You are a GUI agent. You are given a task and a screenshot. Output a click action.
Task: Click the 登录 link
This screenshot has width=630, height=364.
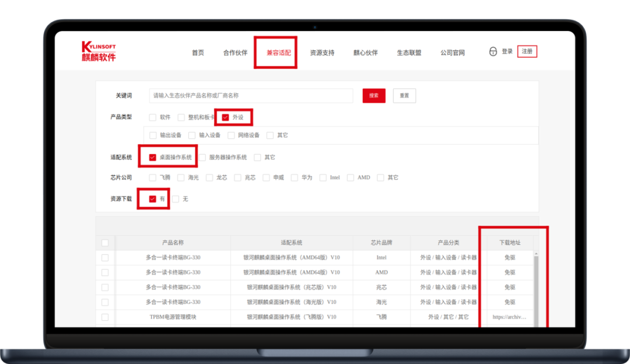pos(507,51)
